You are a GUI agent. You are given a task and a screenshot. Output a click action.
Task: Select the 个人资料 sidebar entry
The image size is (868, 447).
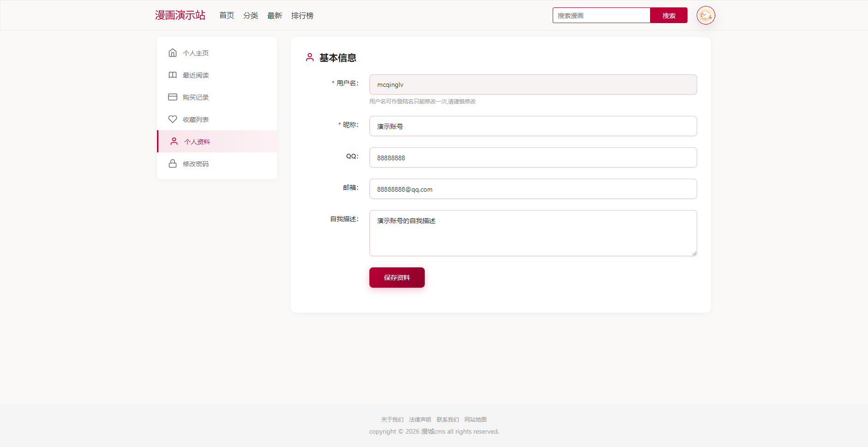point(217,141)
